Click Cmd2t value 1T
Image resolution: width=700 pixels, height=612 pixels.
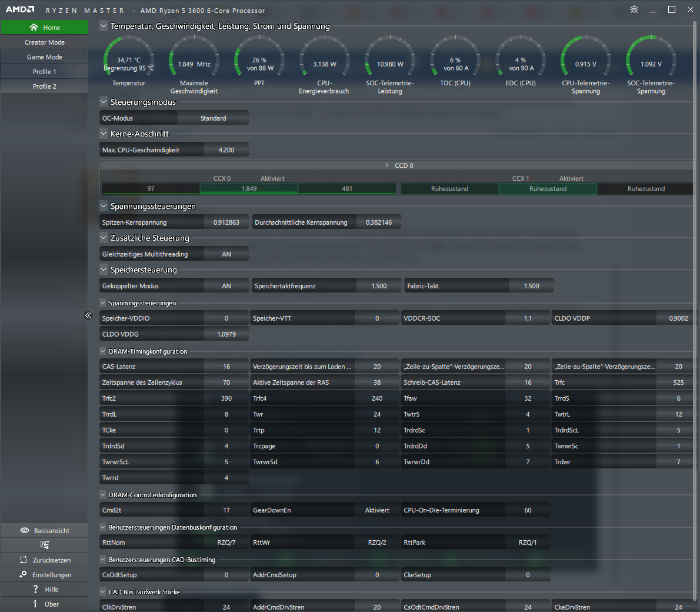226,510
